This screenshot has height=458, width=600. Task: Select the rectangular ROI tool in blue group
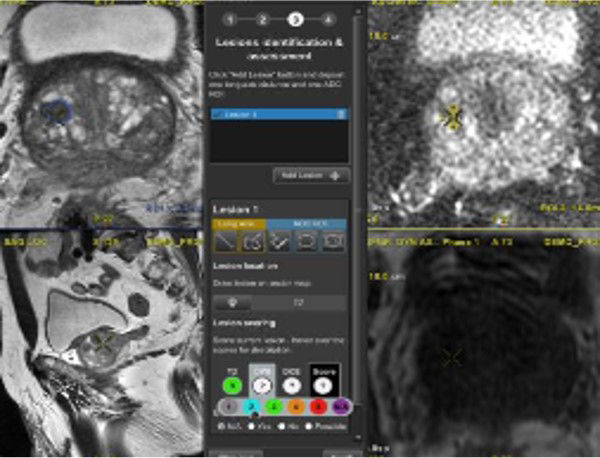[x=333, y=241]
